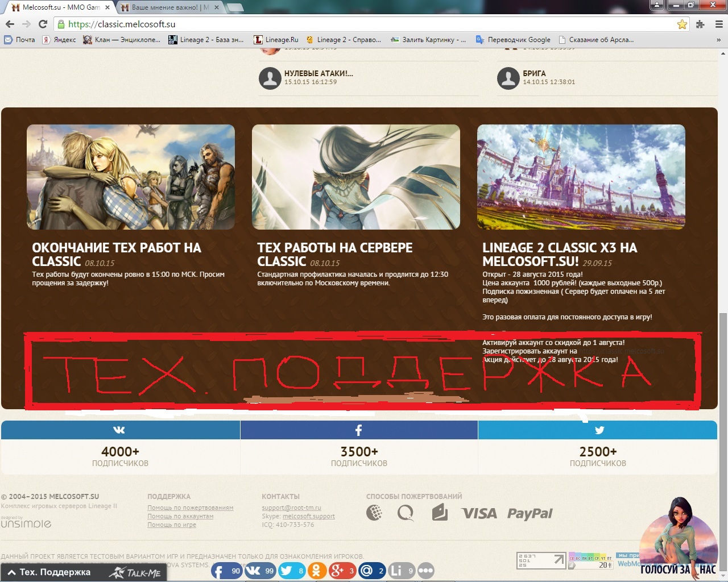728x582 pixels.
Task: Expand bookmarks overflow chevron
Action: [718, 40]
